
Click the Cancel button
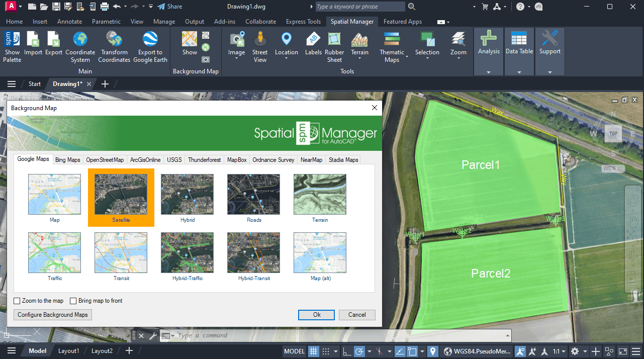(357, 315)
